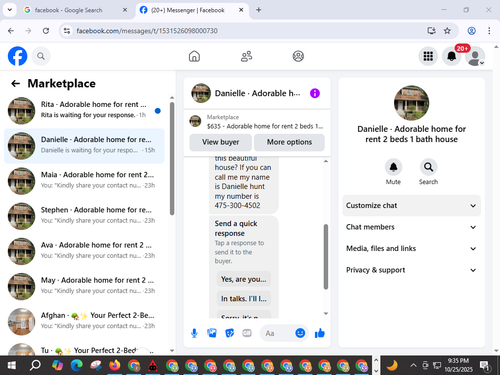Open Chrome profile icon
Viewport: 500px width, 375px height.
[471, 31]
